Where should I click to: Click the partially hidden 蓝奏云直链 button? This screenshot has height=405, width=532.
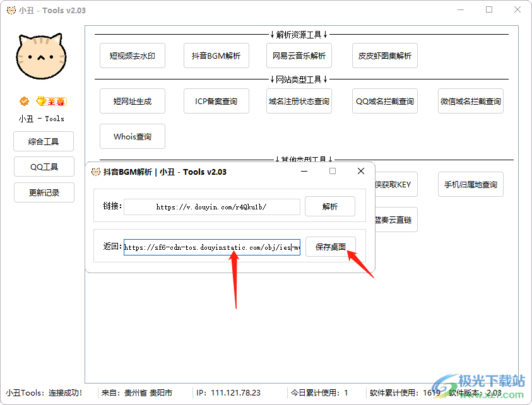pyautogui.click(x=396, y=220)
